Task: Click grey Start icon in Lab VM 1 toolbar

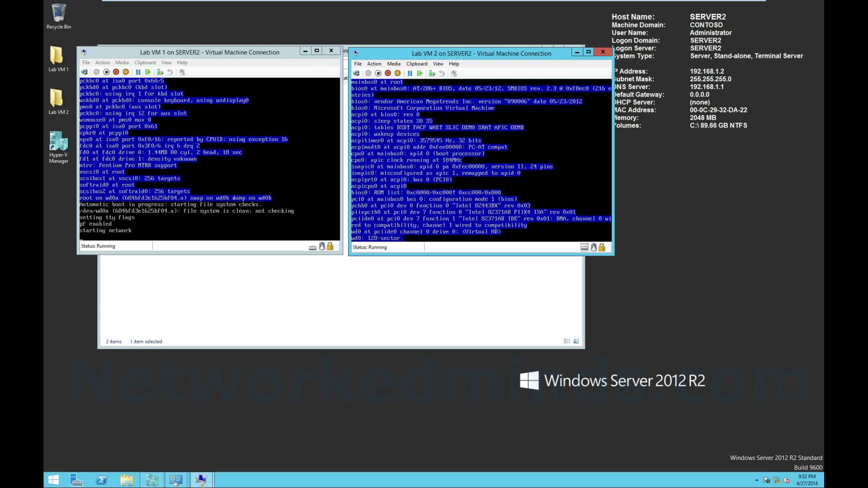Action: pos(96,72)
